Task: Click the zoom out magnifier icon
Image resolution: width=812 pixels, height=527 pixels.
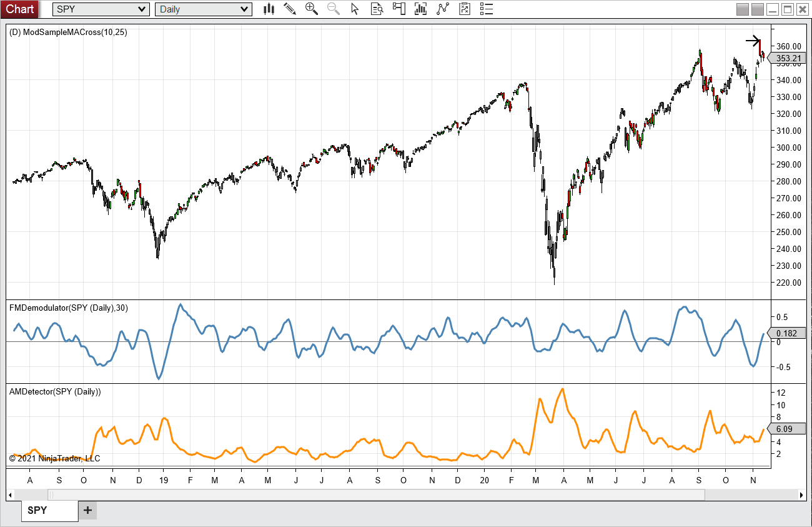Action: [334, 9]
